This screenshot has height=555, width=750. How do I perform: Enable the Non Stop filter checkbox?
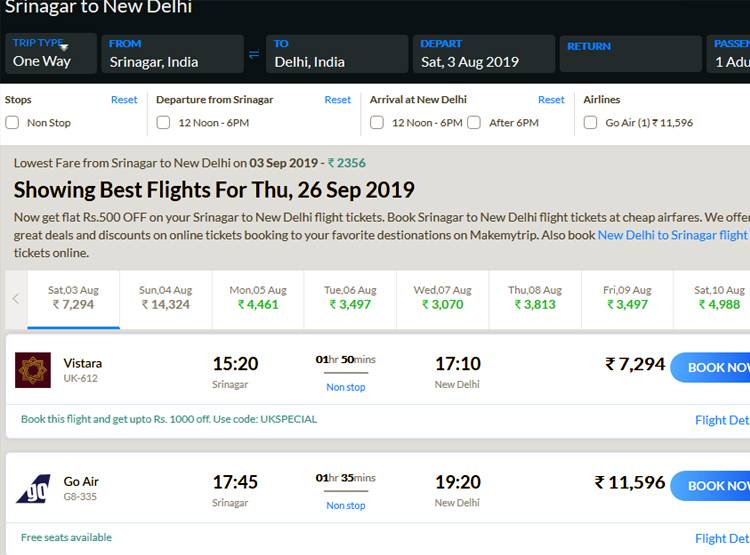tap(12, 123)
